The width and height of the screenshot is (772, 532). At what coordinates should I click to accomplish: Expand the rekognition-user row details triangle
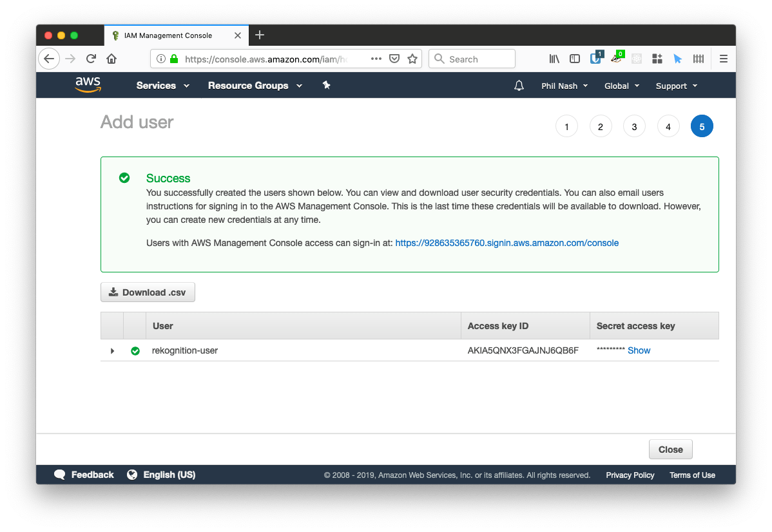coord(112,351)
